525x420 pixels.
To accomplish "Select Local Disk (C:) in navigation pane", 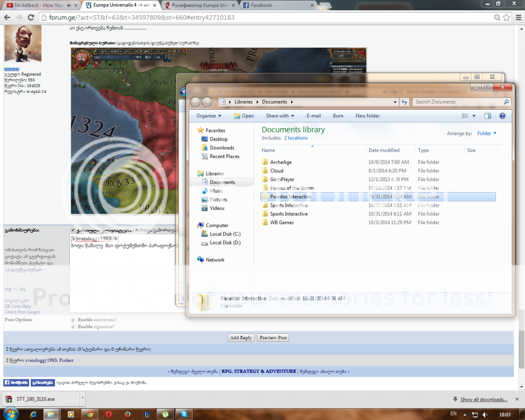I will (225, 234).
